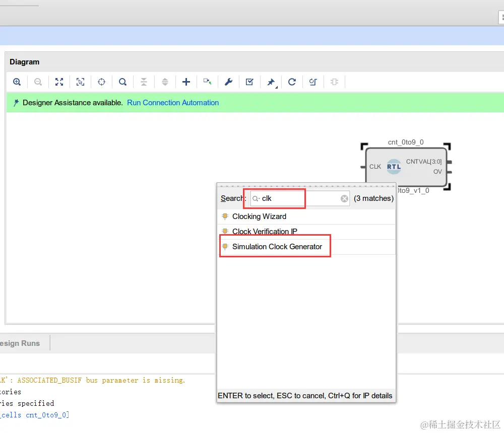This screenshot has width=504, height=433.
Task: Select Clock Verification IP entry
Action: click(306, 232)
